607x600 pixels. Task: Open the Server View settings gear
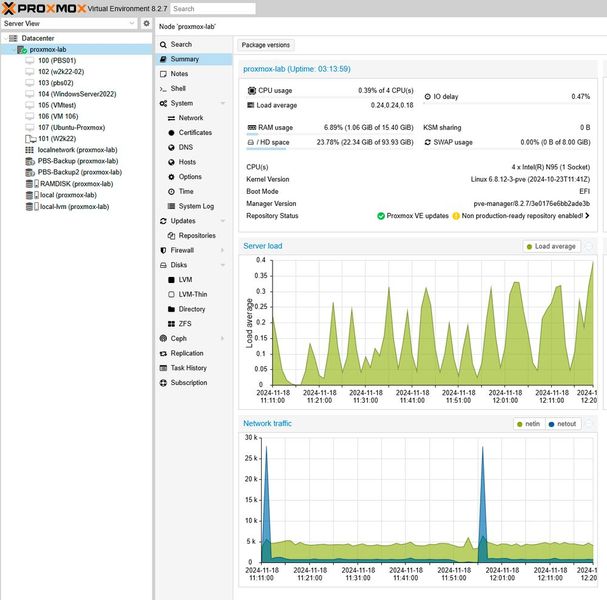[x=146, y=23]
